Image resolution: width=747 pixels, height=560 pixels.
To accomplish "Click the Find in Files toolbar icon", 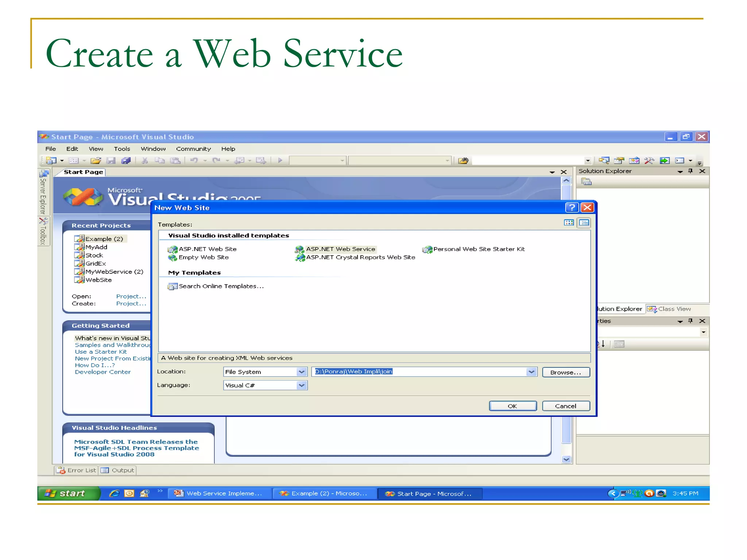I will click(x=463, y=160).
